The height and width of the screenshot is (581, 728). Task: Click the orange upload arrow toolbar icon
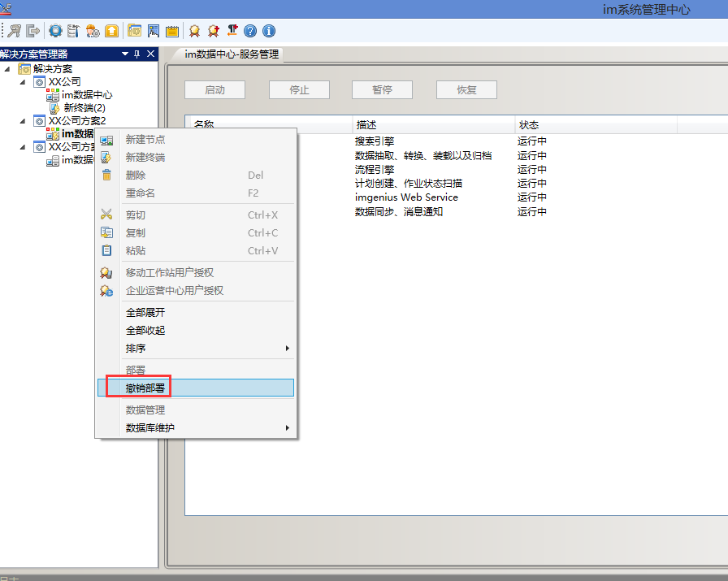pyautogui.click(x=111, y=31)
